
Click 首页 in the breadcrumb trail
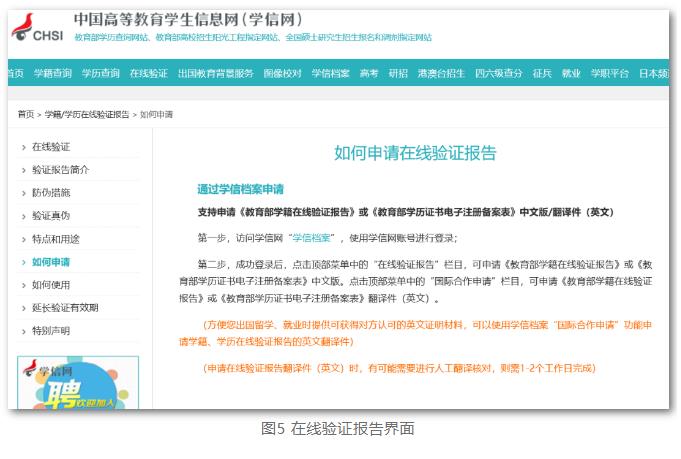pyautogui.click(x=26, y=114)
